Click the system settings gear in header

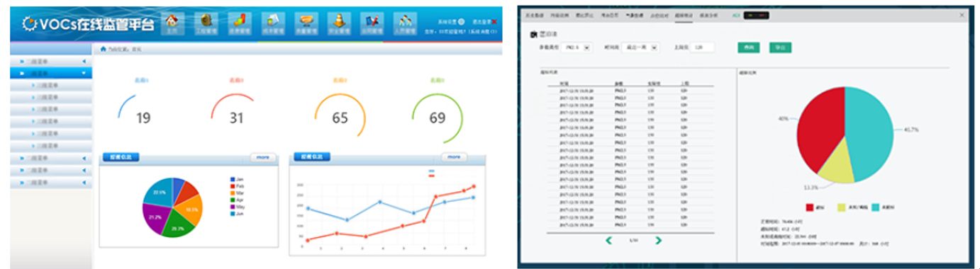click(461, 21)
